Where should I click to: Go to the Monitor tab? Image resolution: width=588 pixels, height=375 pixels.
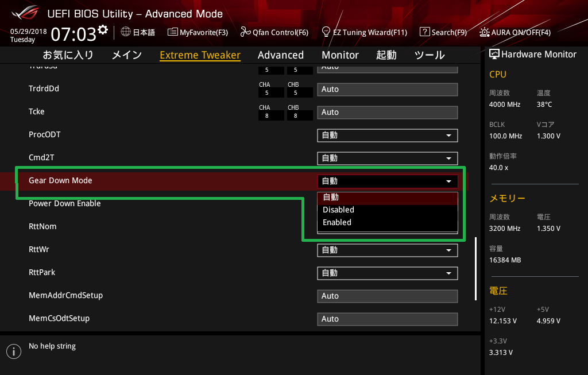click(340, 55)
